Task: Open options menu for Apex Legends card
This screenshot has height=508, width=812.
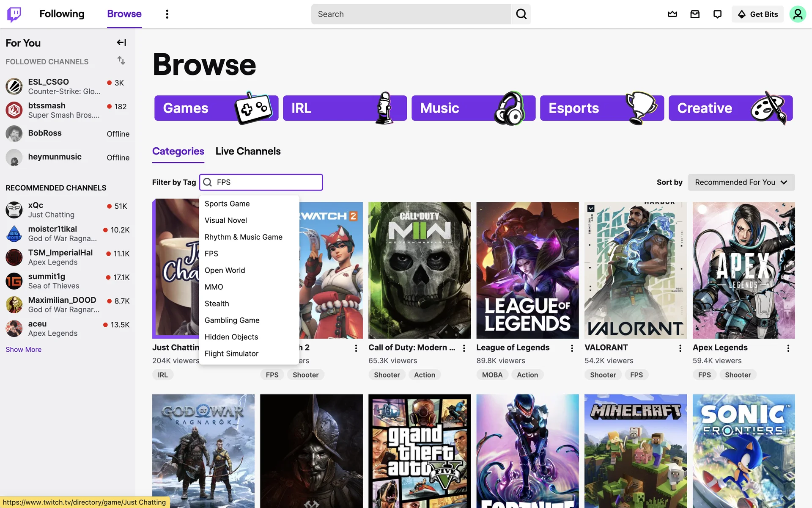Action: click(x=788, y=348)
